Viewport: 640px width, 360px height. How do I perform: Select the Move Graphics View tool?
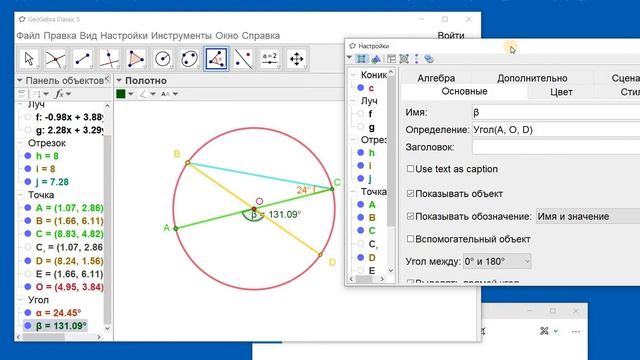tap(297, 59)
